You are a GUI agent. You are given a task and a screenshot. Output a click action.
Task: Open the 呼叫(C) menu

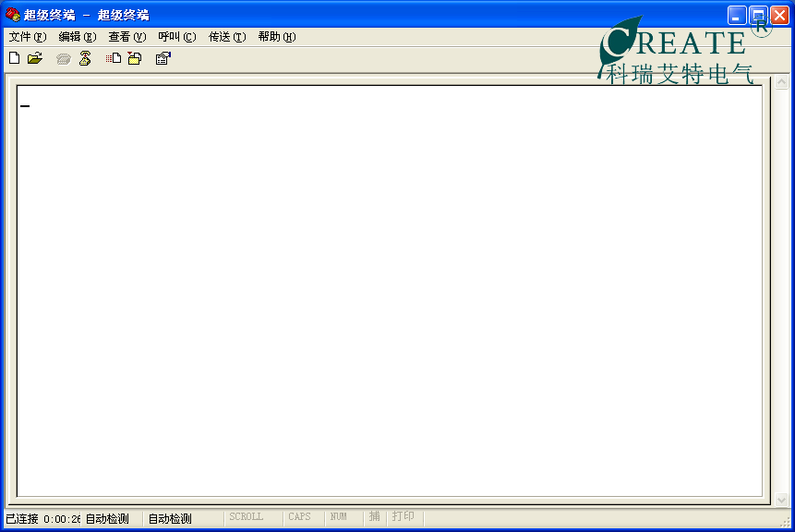pyautogui.click(x=177, y=37)
